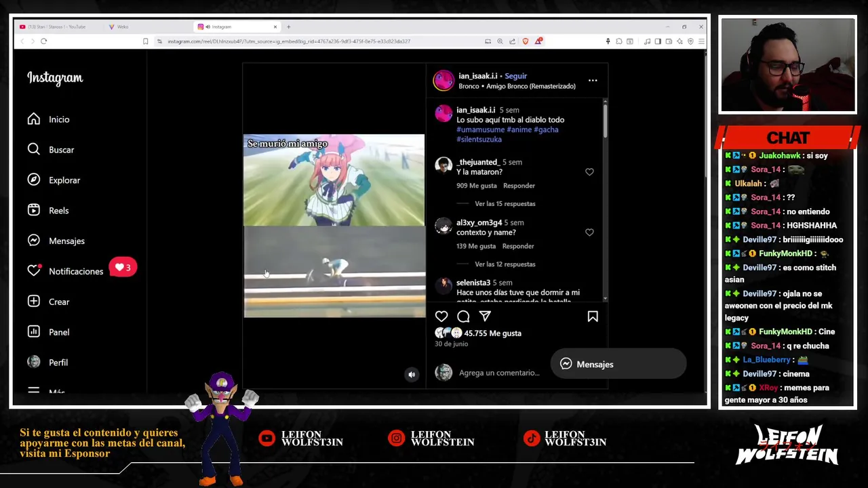The height and width of the screenshot is (488, 868).
Task: Click the share icon in address bar
Action: 512,41
